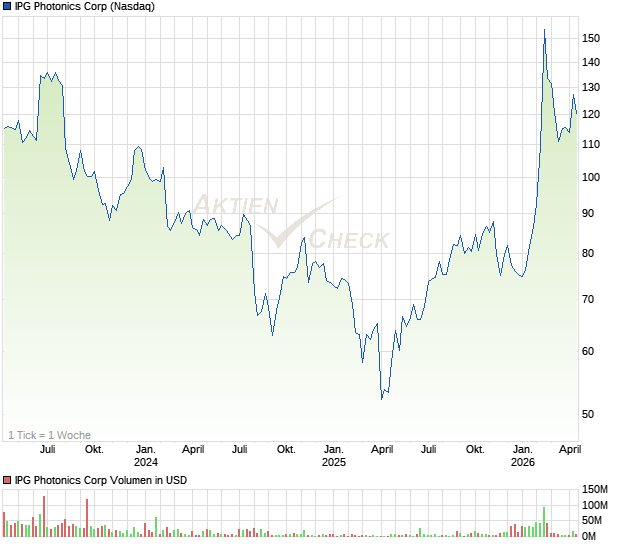Click the tallest green volume bar in 2026
Image resolution: width=620 pixels, height=546 pixels.
[544, 522]
